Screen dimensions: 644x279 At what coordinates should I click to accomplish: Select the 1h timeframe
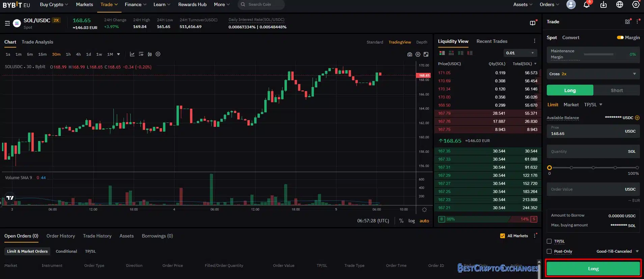point(68,54)
